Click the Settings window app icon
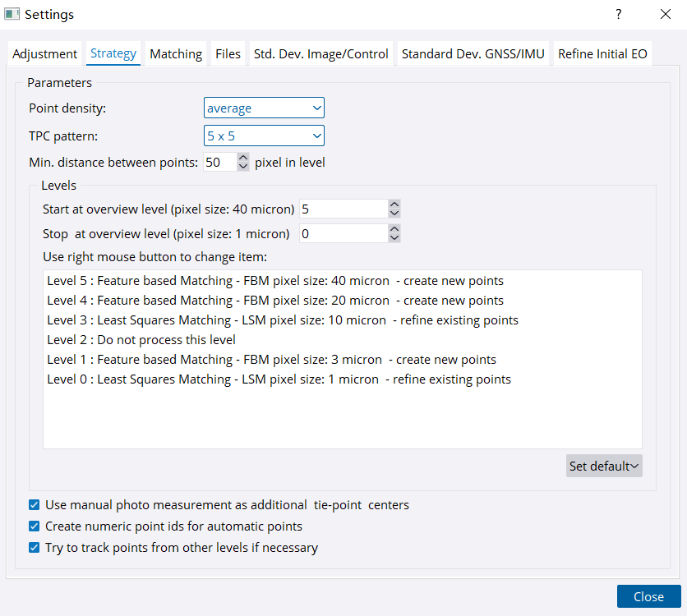687x616 pixels. point(12,14)
